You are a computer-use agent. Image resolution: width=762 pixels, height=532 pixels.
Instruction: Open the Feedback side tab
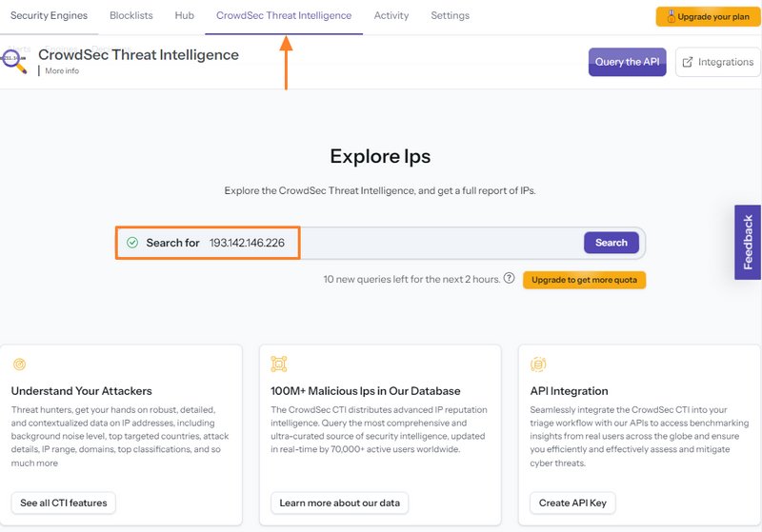[x=748, y=242]
